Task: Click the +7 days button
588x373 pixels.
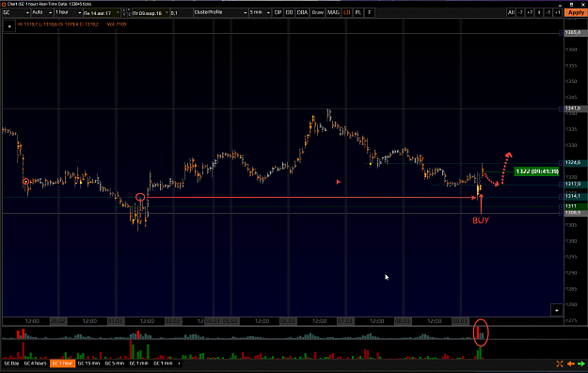Action: pos(530,12)
